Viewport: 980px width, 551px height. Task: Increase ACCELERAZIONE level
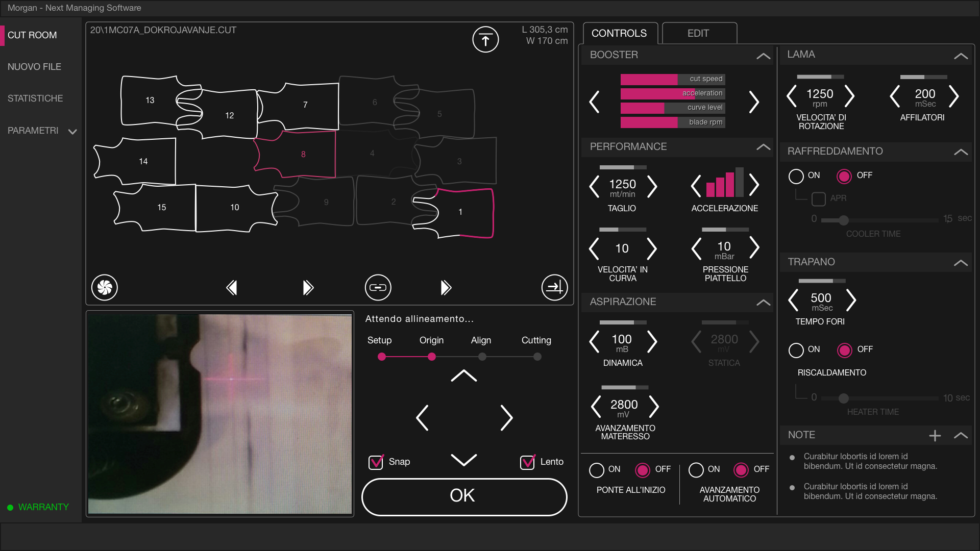754,185
